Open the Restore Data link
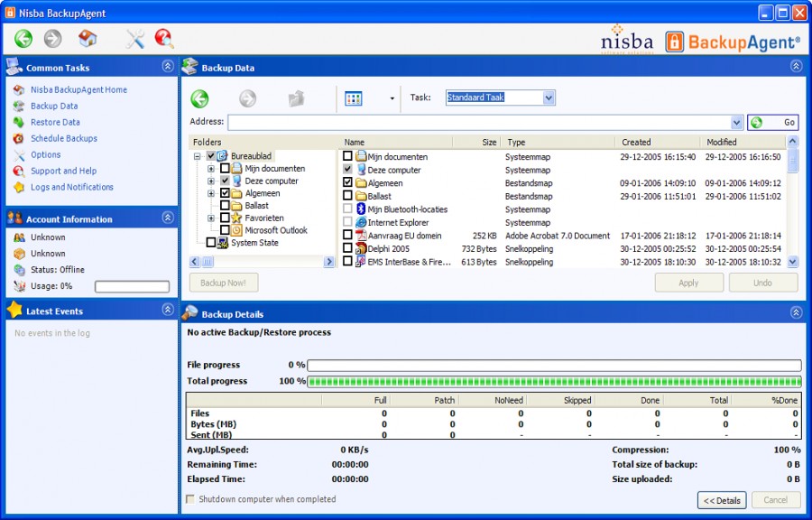Screen dimensions: 812x520 tap(55, 122)
